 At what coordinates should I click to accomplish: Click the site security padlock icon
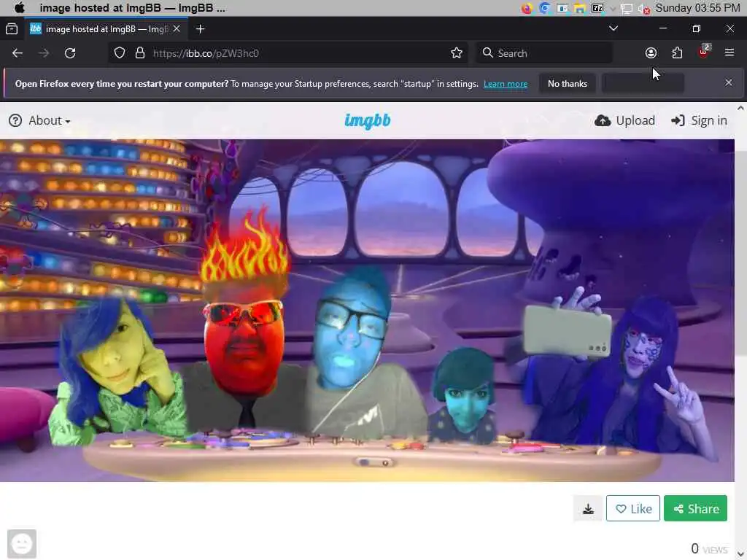coord(139,52)
